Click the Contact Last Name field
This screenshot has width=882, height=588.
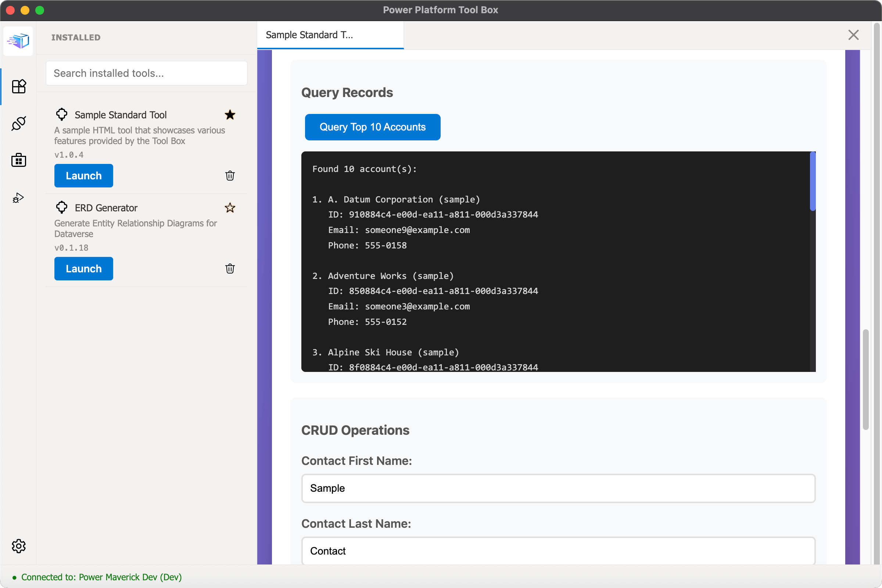pos(558,551)
